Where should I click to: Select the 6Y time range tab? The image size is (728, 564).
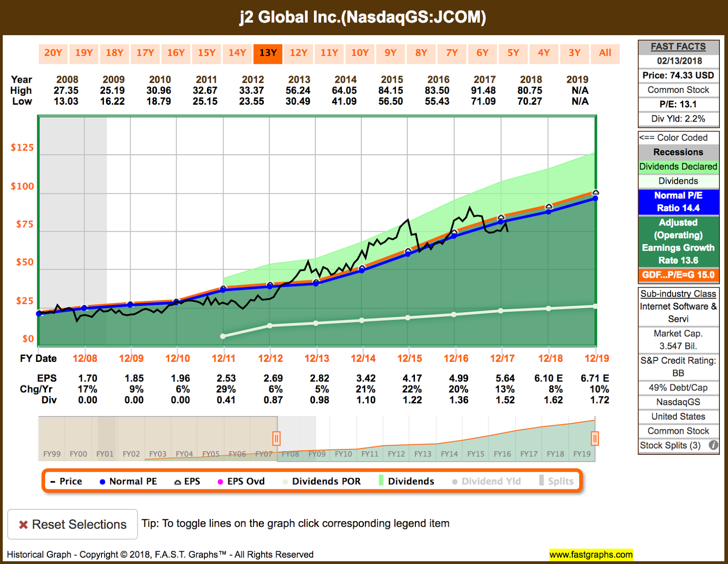tap(482, 53)
